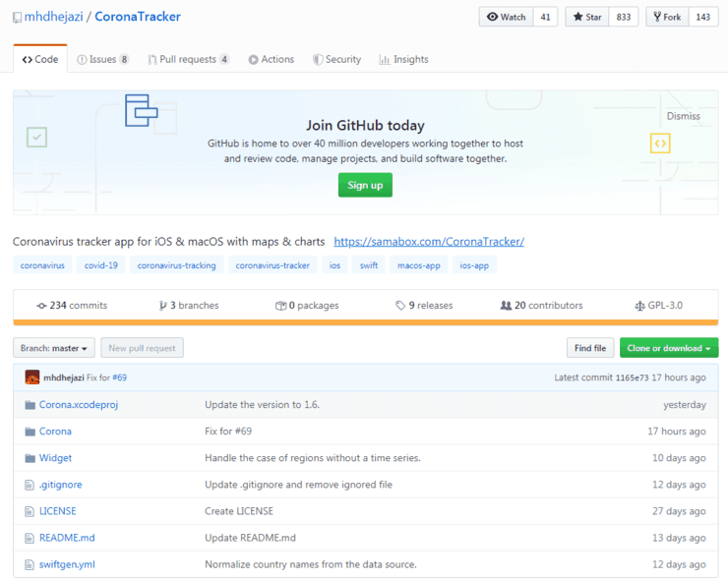
Task: Open the forks count 143
Action: 703,17
